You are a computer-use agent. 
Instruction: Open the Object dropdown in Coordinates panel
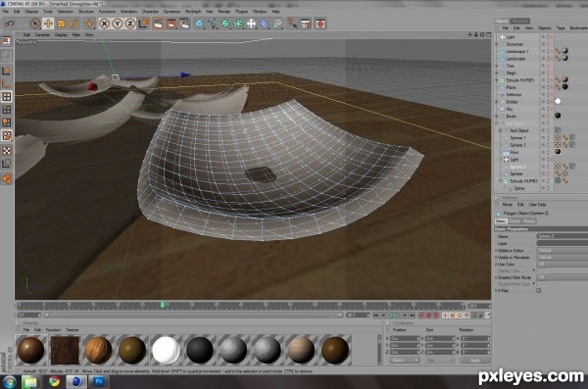click(404, 361)
